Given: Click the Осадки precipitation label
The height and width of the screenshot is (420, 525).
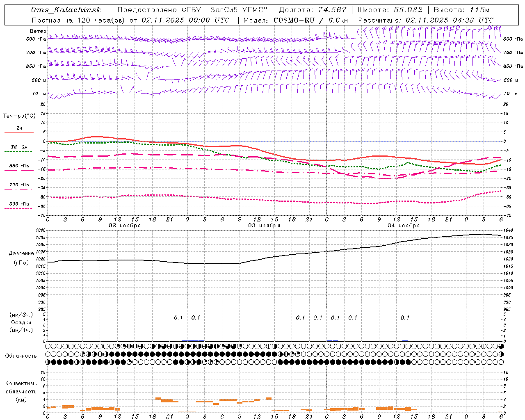Looking at the screenshot, I should 21,322.
